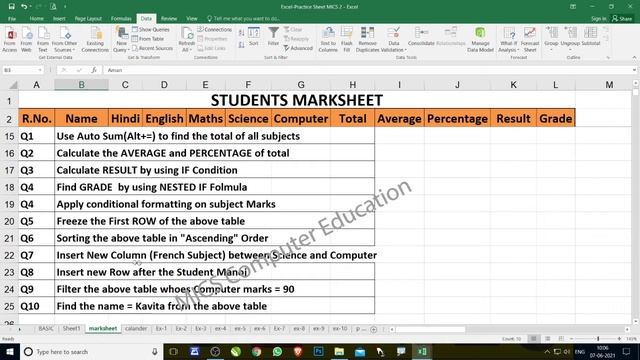Image resolution: width=640 pixels, height=360 pixels.
Task: Switch to Page Layout view in status bar
Action: [548, 339]
